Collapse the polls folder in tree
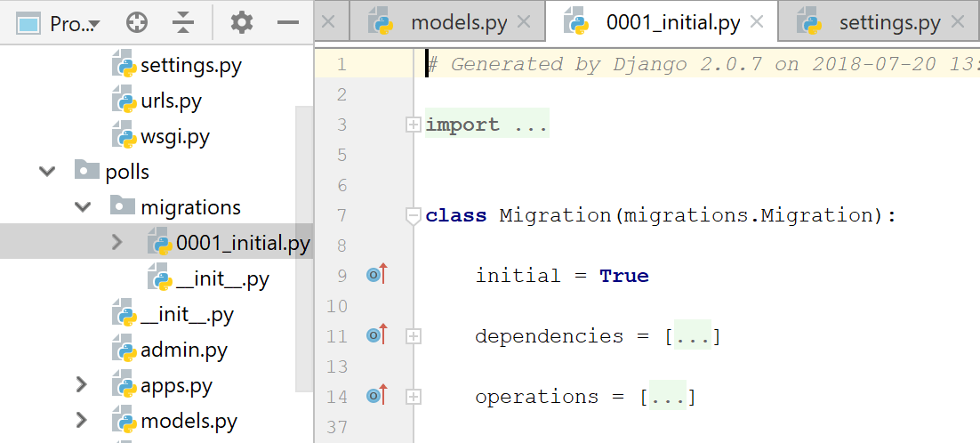Viewport: 980px width, 443px height. tap(48, 172)
